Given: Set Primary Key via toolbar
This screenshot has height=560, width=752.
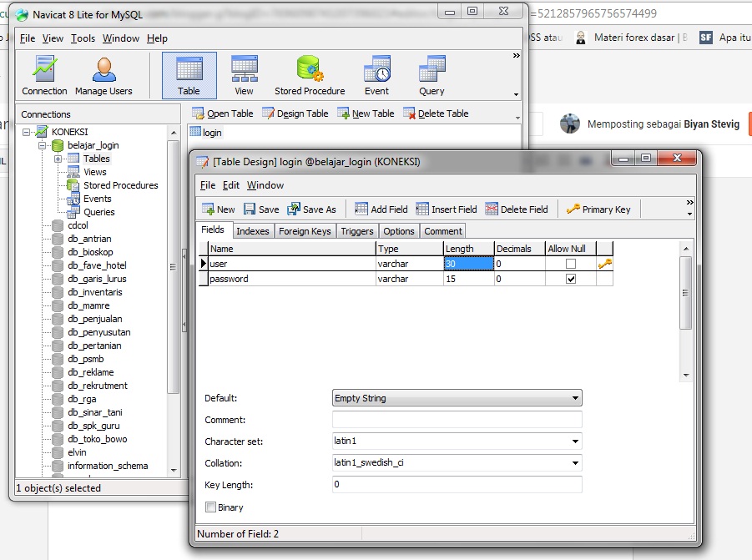Looking at the screenshot, I should tap(598, 209).
